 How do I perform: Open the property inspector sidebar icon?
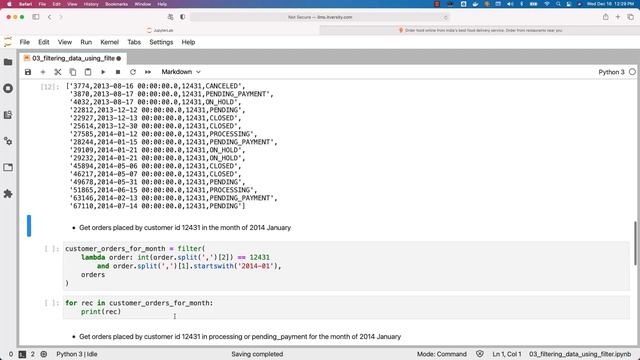tap(8, 141)
